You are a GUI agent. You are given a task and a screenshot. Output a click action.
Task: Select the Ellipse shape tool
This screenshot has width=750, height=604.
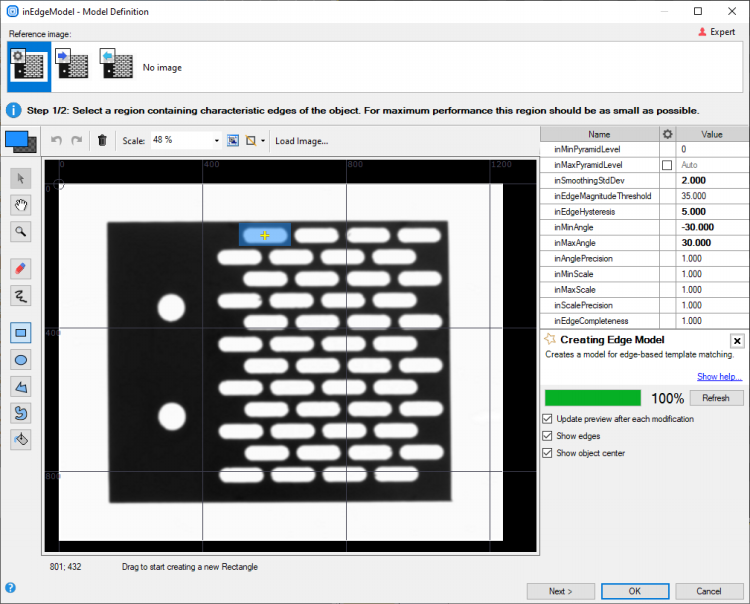click(20, 359)
